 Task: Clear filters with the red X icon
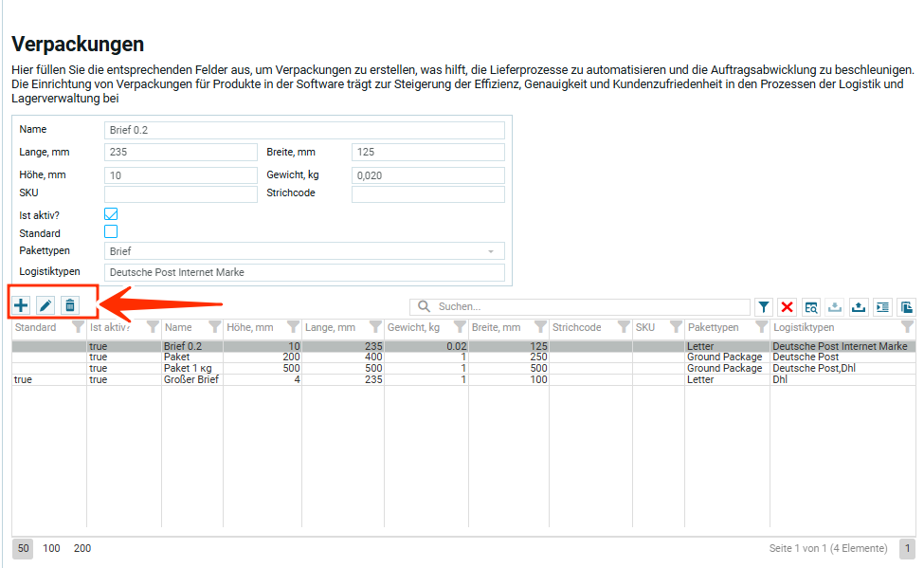[788, 307]
